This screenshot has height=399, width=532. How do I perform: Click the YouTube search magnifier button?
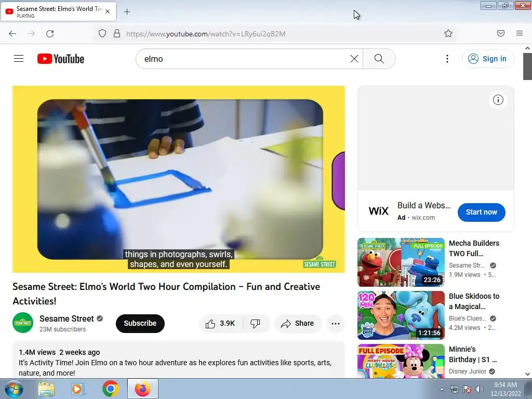(379, 59)
